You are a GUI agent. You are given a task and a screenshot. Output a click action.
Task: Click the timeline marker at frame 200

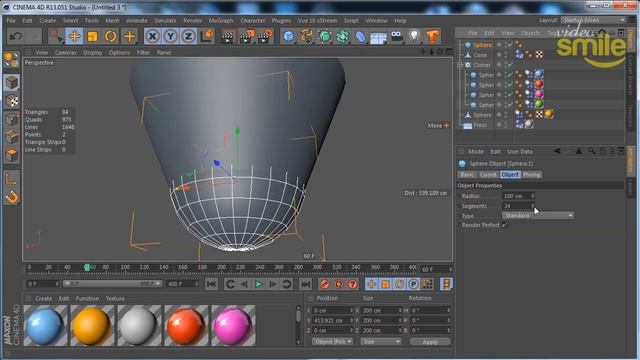(221, 267)
